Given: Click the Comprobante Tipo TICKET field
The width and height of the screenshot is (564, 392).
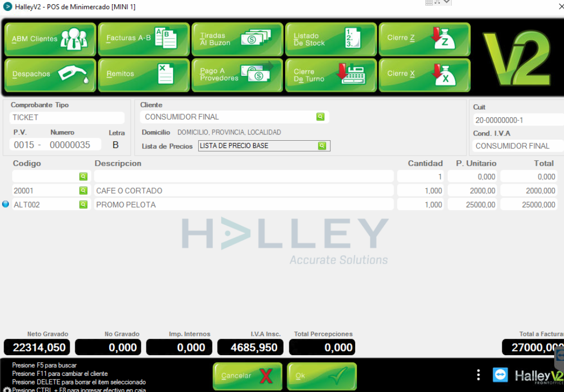Looking at the screenshot, I should [x=67, y=117].
